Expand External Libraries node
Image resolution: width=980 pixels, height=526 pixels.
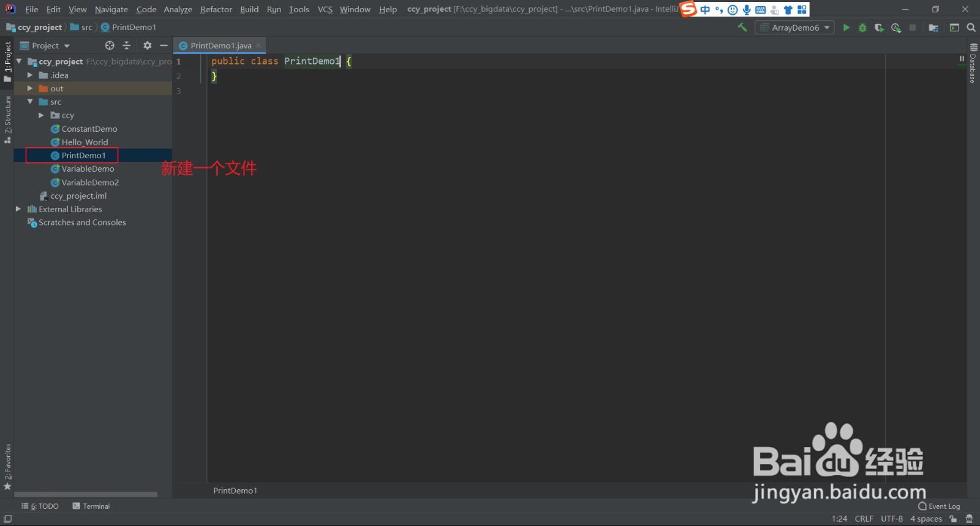coord(18,209)
